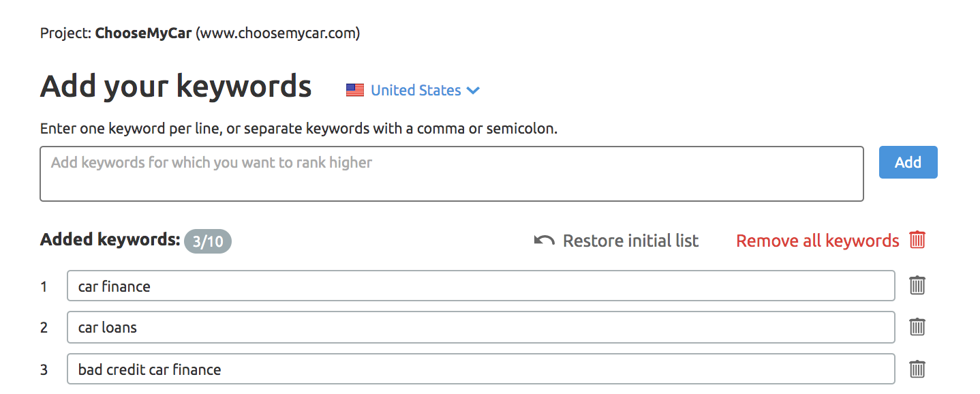Image resolution: width=980 pixels, height=394 pixels.
Task: Delete the "car loans" keyword via trash icon
Action: [917, 327]
